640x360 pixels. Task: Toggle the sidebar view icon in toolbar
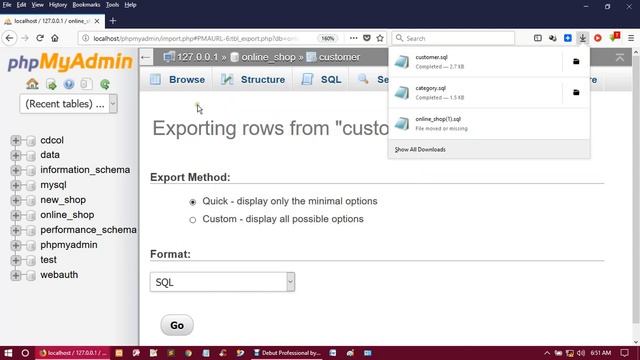(538, 38)
